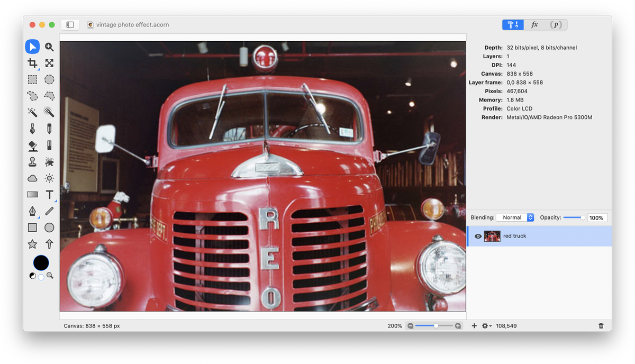Click the 200% zoom level readout
The height and width of the screenshot is (364, 635).
395,326
